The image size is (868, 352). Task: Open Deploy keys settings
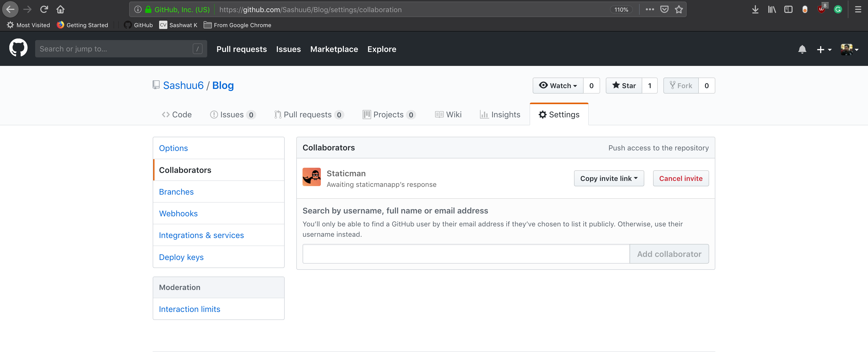point(219,257)
